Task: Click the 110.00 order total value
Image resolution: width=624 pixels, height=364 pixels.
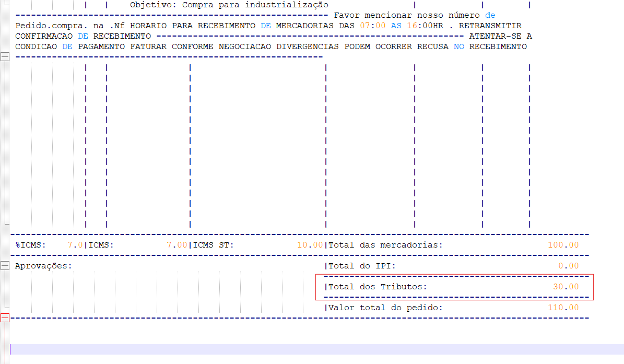Action: point(564,308)
